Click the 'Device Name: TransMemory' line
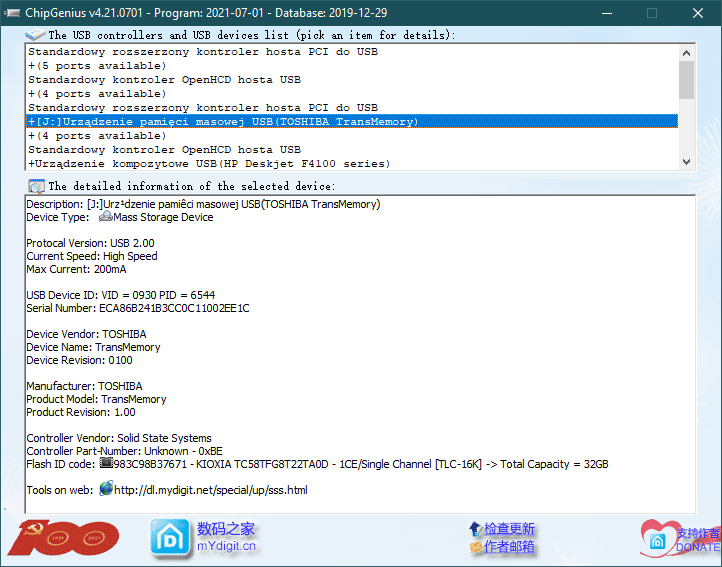 (x=93, y=347)
